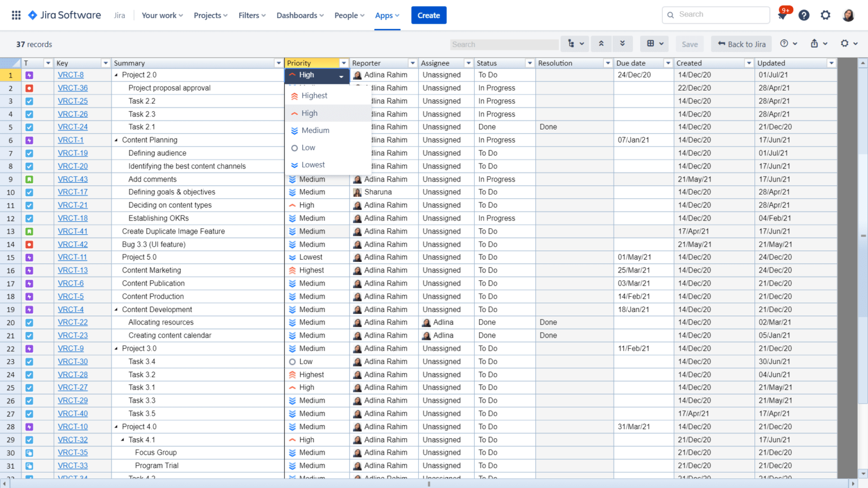The height and width of the screenshot is (488, 868).
Task: Open the column grid view icon
Action: pyautogui.click(x=651, y=44)
